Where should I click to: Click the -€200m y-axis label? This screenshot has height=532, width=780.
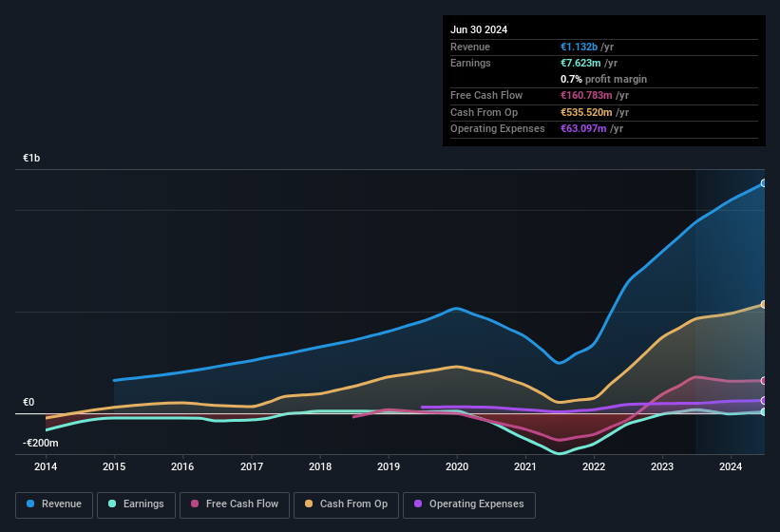click(x=40, y=443)
